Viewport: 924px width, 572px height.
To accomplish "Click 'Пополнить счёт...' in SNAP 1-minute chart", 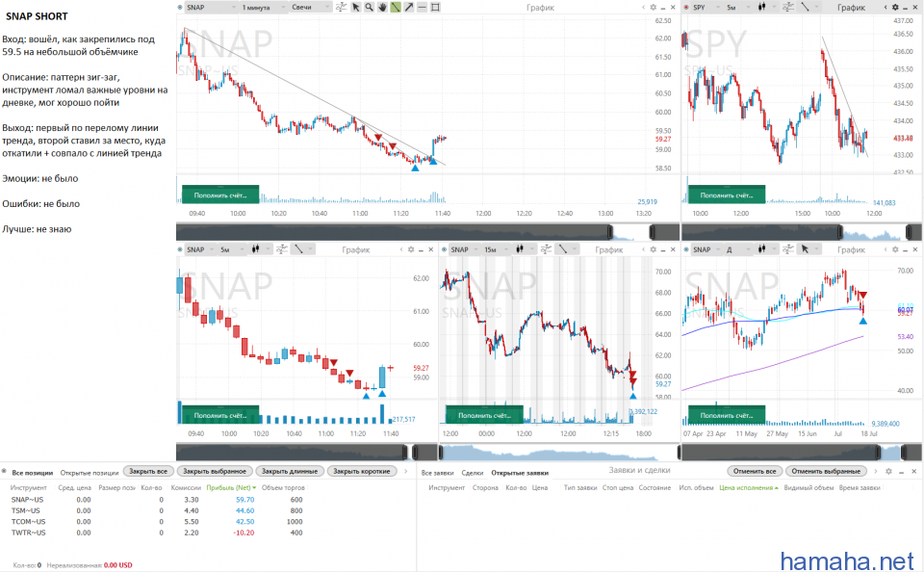I will 219,195.
